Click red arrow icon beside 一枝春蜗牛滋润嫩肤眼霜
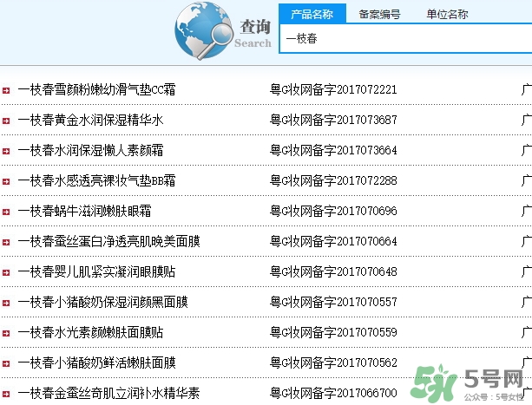 6,212
